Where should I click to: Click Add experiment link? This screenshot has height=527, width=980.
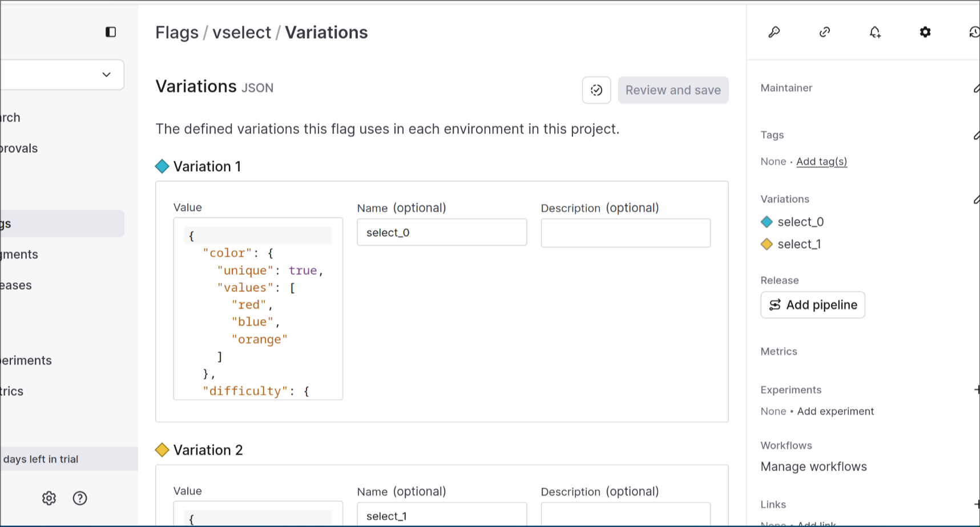click(x=835, y=411)
